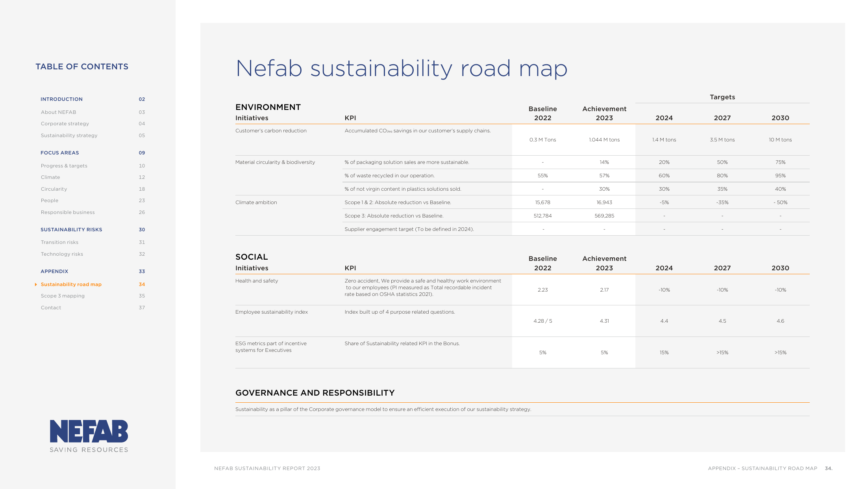The height and width of the screenshot is (489, 868).
Task: Click the Social section heading
Action: click(x=252, y=257)
